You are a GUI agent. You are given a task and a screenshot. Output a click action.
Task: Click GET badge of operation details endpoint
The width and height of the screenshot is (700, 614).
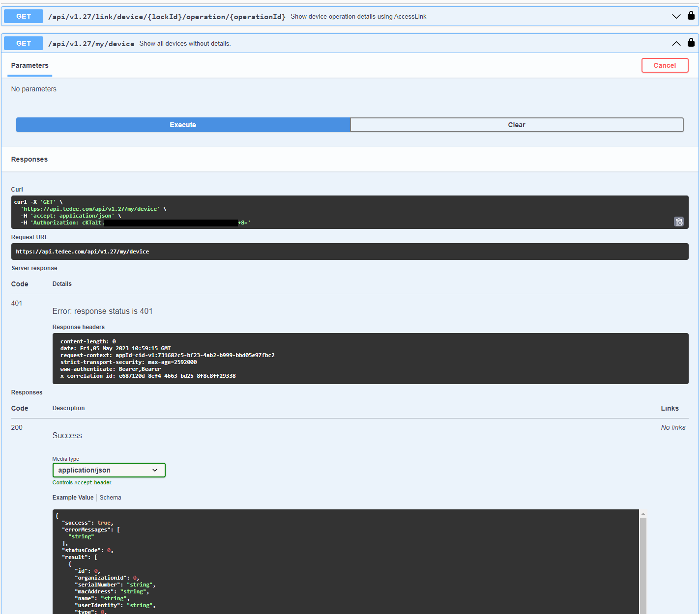click(x=24, y=16)
